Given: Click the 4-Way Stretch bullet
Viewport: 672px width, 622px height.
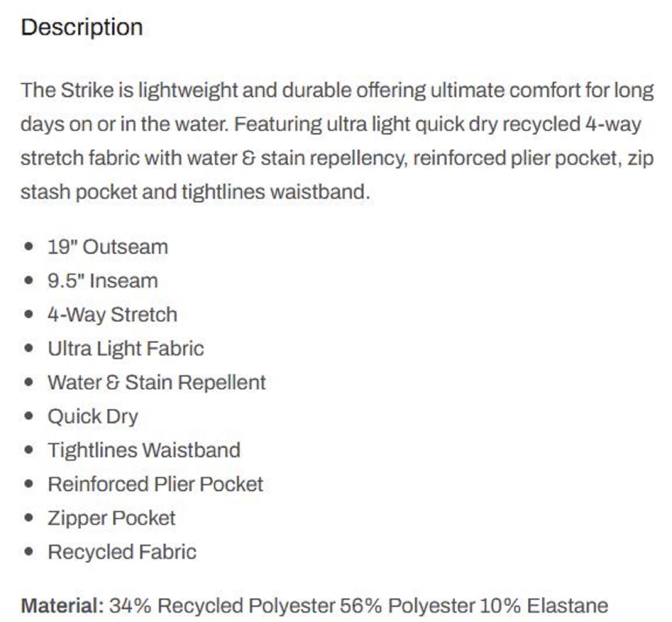Looking at the screenshot, I should point(112,315).
